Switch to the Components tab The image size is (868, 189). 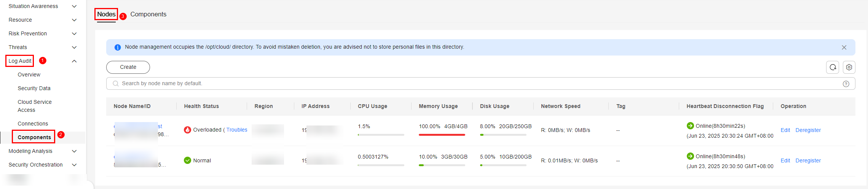tap(148, 14)
